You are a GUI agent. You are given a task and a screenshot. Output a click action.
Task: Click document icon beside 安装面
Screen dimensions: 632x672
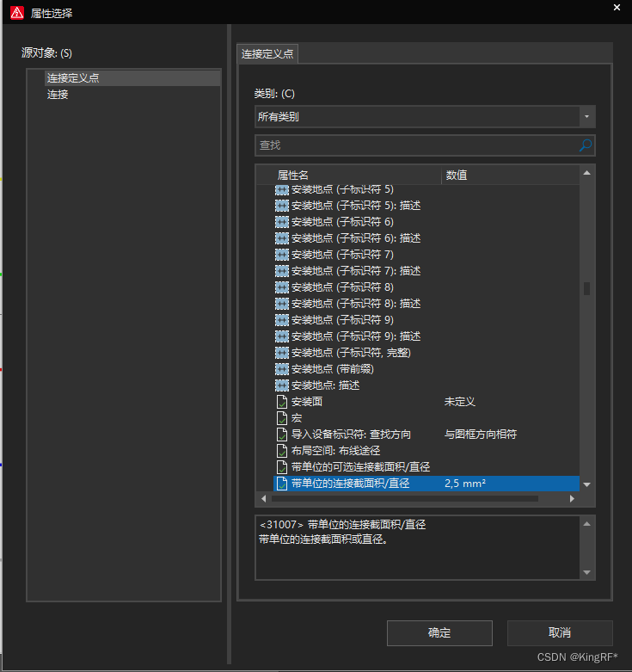tap(282, 402)
